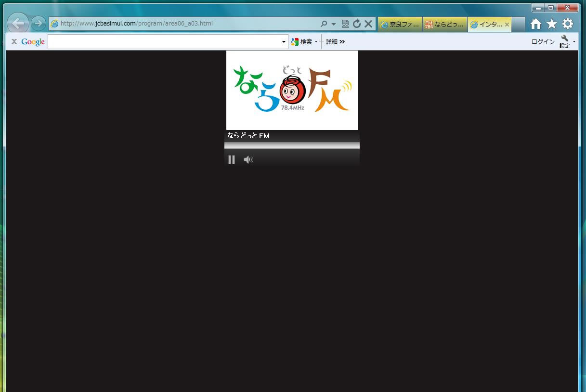Expand Google search box suggestions dropdown
The width and height of the screenshot is (586, 392).
[x=284, y=42]
